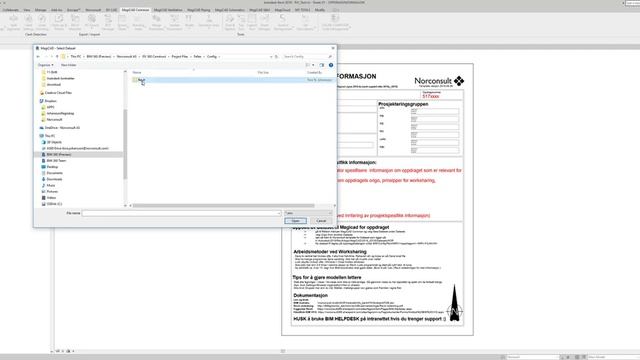Open the Organize dropdown menu
Image resolution: width=640 pixels, height=360 pixels.
[45, 65]
